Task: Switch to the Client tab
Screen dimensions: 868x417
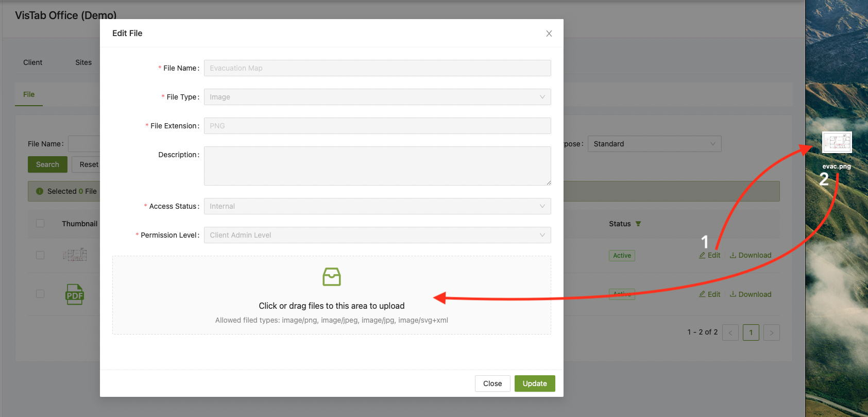Action: tap(33, 62)
